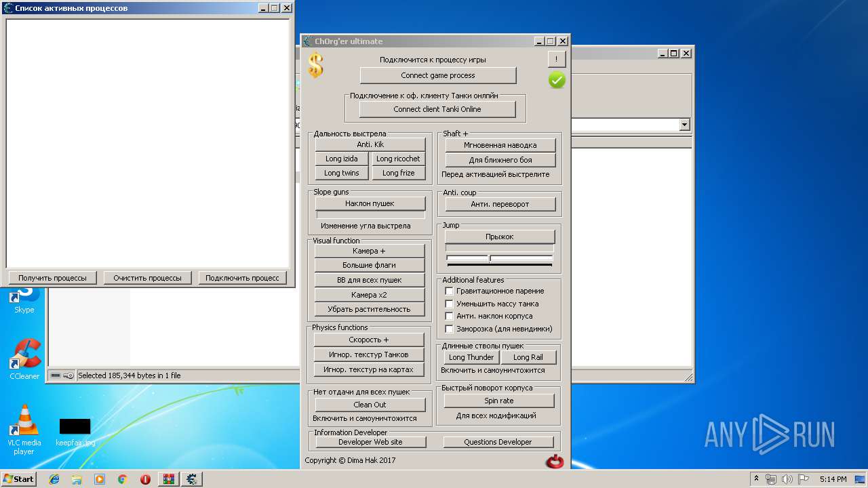Click Для ближнего боя button
The width and height of the screenshot is (868, 488).
coord(500,160)
